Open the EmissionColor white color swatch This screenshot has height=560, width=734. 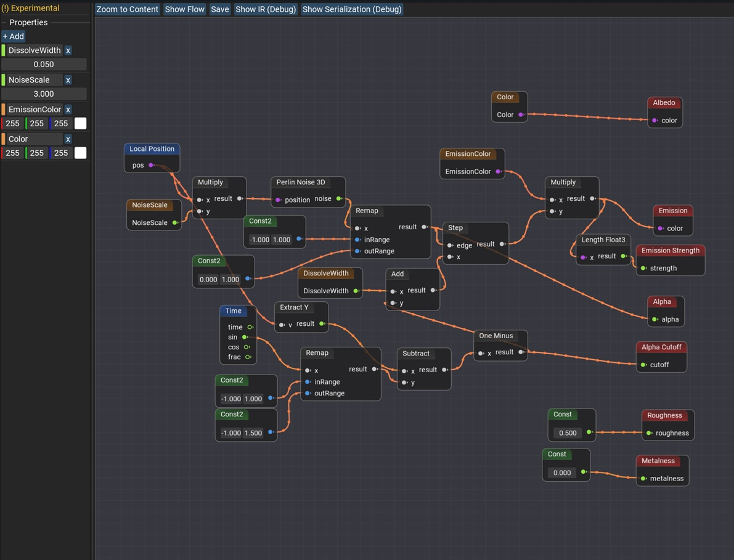click(80, 123)
